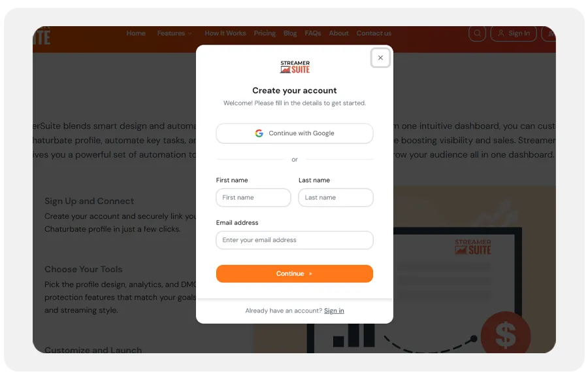This screenshot has width=588, height=382.
Task: Expand the Features menu chevron
Action: [190, 33]
